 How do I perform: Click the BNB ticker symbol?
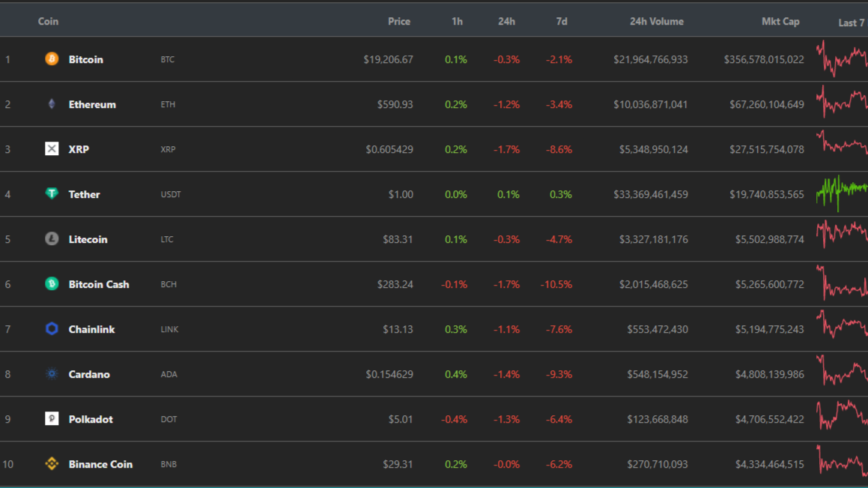click(x=169, y=464)
